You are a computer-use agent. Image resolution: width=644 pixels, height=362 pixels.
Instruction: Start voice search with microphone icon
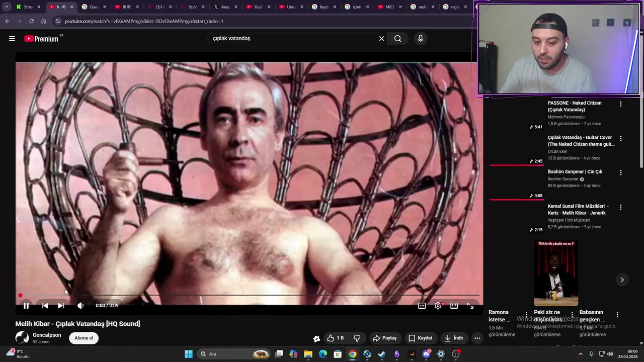(x=421, y=38)
